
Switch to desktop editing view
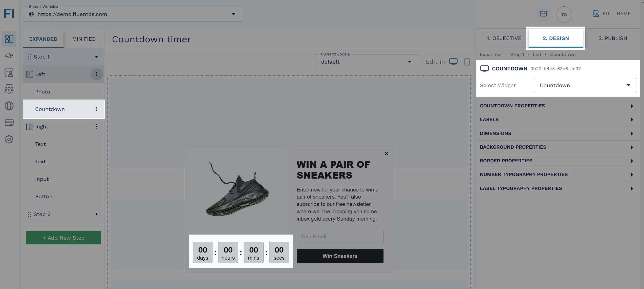coord(453,62)
